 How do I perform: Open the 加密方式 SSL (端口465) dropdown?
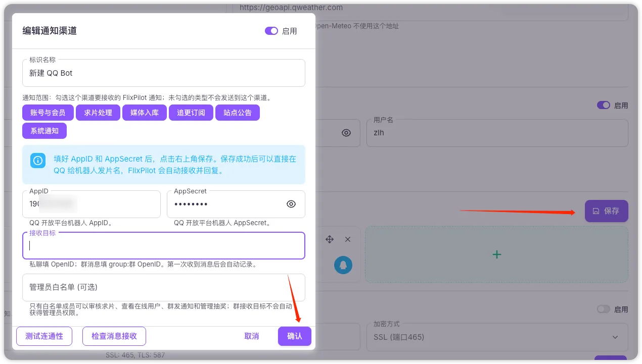pos(497,337)
